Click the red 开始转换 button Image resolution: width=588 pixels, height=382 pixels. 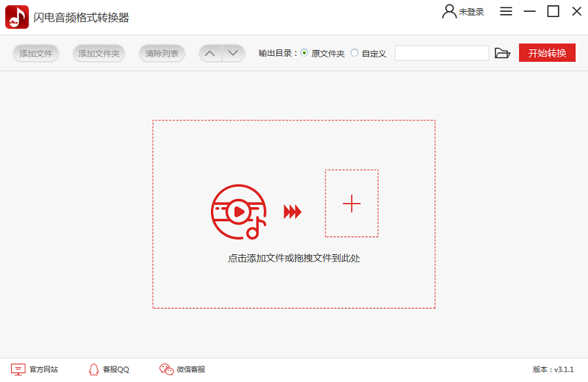point(547,53)
